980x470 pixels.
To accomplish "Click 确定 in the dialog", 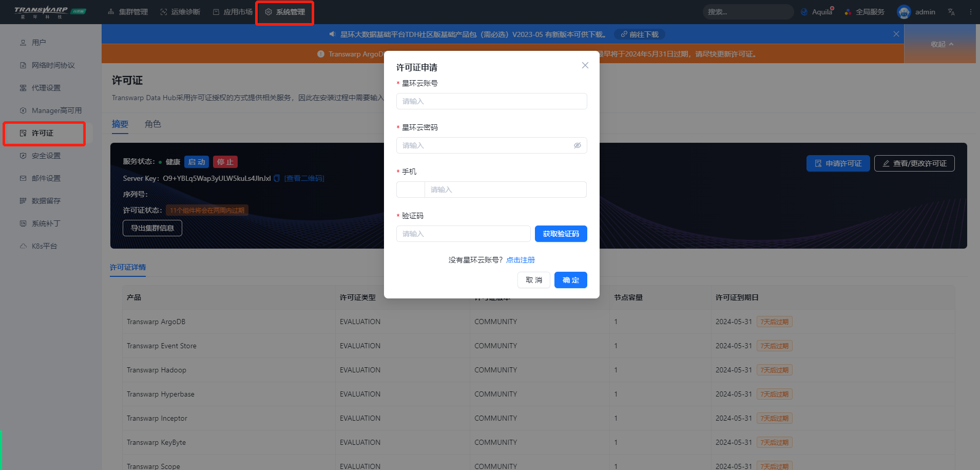I will [571, 280].
